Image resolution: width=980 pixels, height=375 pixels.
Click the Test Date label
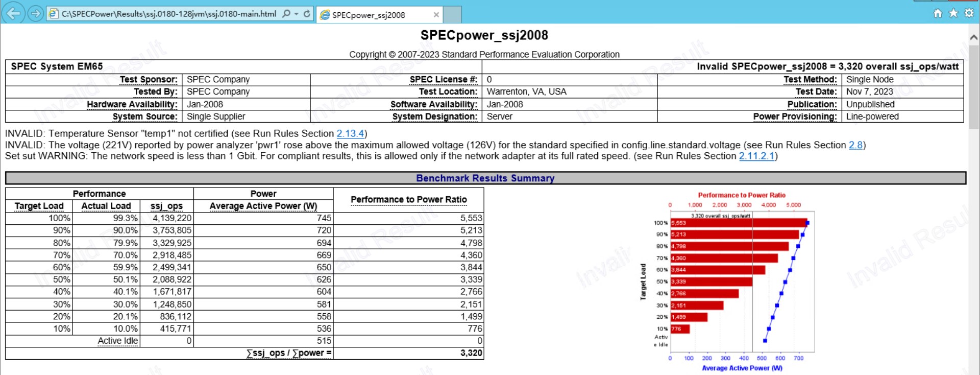point(817,92)
